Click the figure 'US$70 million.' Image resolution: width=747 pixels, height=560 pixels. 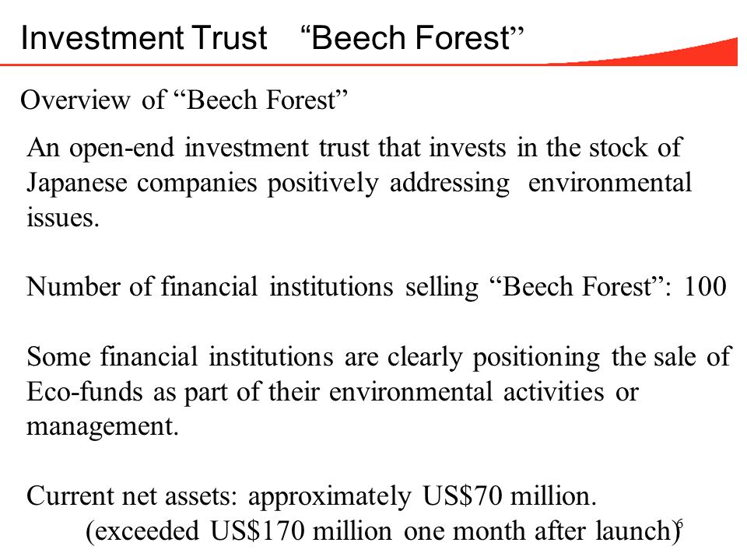pyautogui.click(x=509, y=495)
